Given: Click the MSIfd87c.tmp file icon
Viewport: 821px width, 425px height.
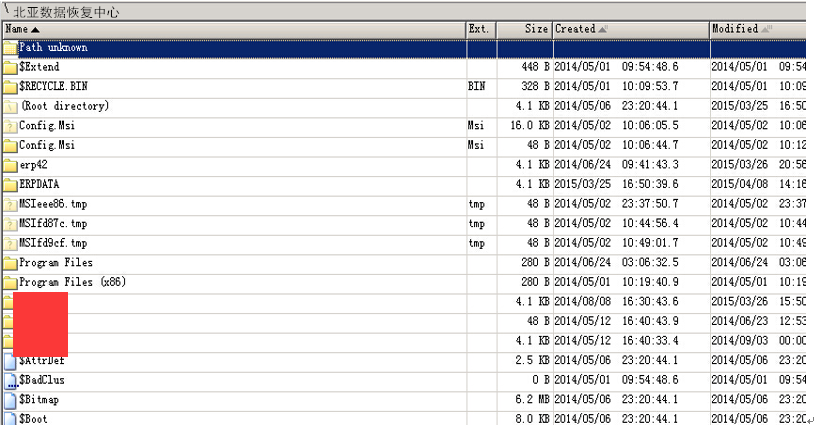Looking at the screenshot, I should click(x=10, y=224).
